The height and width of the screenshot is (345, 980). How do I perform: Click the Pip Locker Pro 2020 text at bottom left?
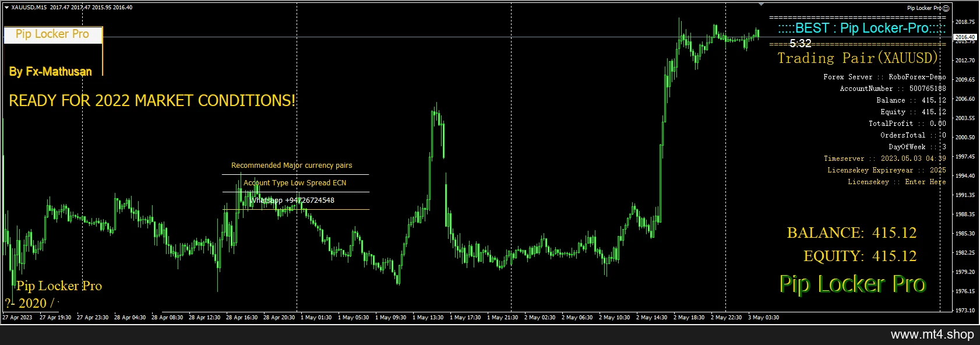coord(54,294)
